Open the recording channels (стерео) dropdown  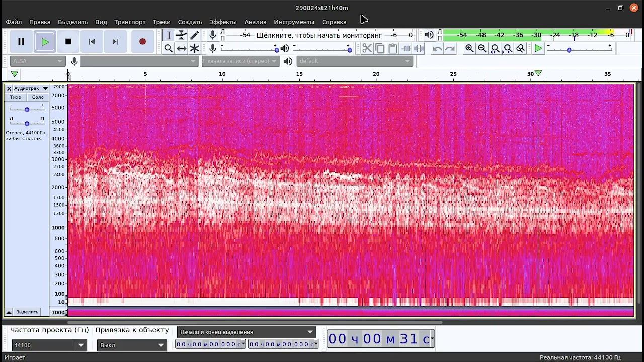(240, 61)
